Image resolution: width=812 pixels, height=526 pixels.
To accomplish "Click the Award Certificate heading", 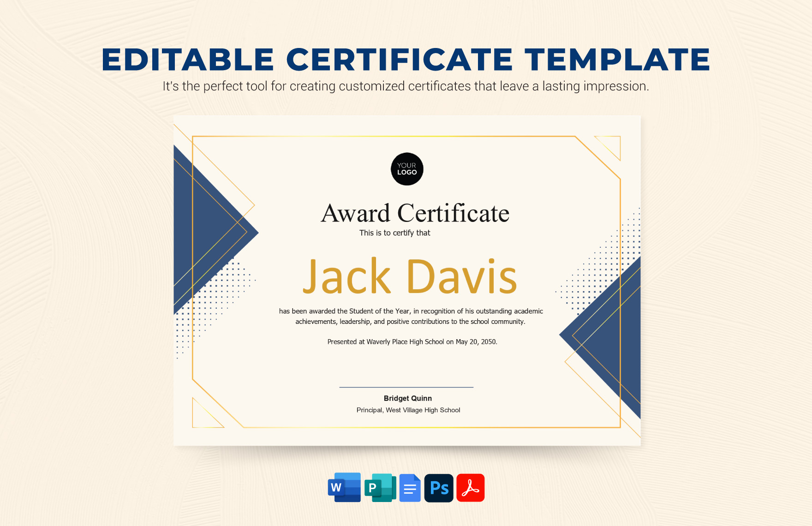I will [416, 213].
